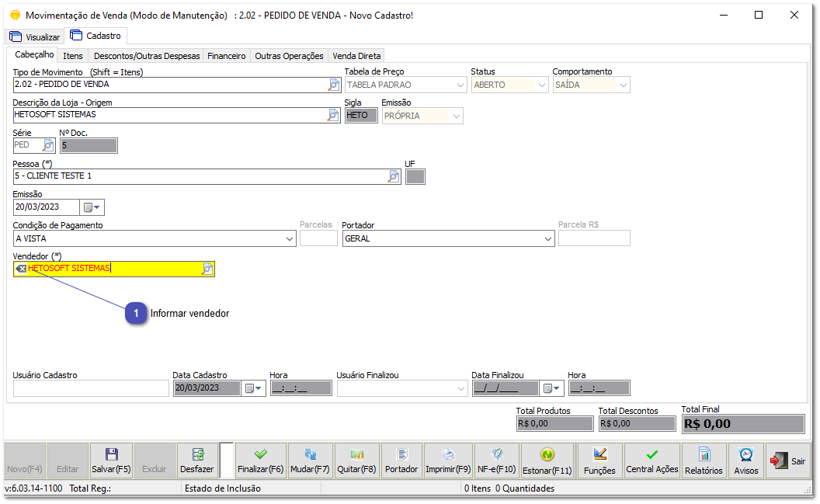
Task: Expand Condição de Pagamento dropdown
Action: (x=289, y=239)
